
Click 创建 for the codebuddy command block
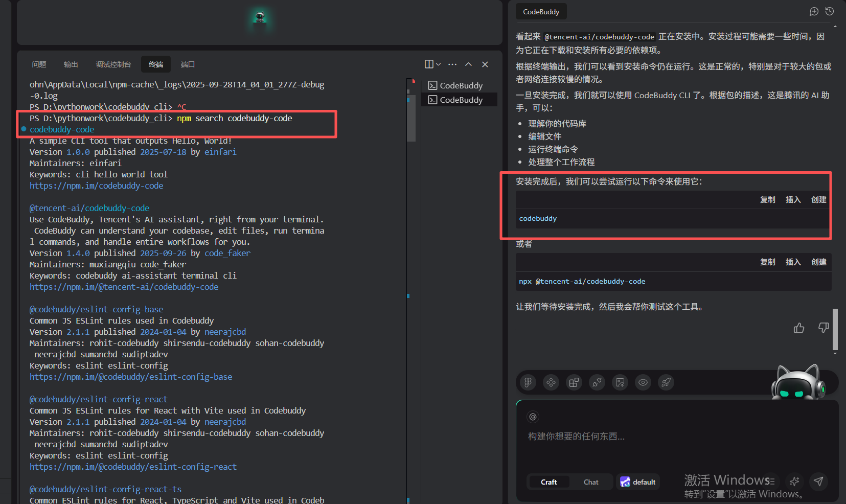point(819,199)
